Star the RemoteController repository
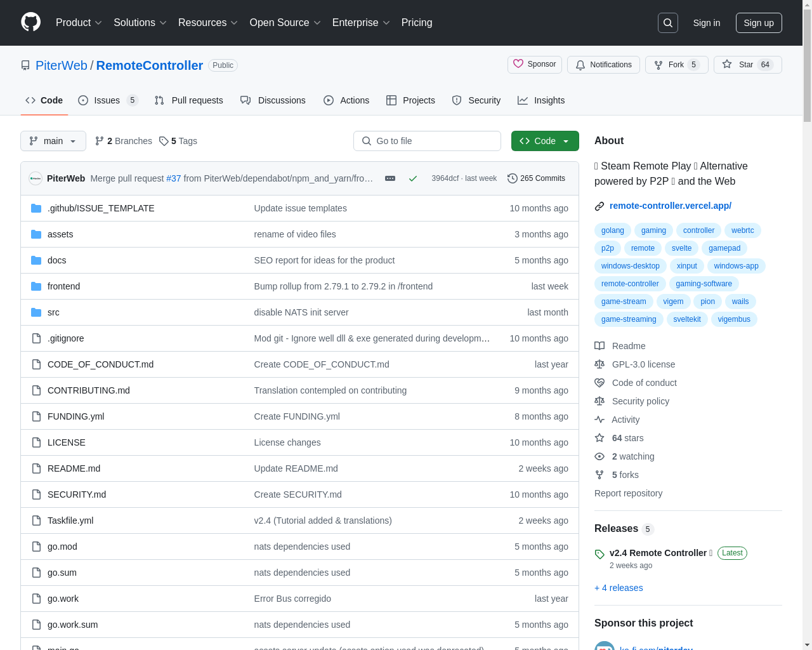Viewport: 812px width, 650px height. (747, 65)
